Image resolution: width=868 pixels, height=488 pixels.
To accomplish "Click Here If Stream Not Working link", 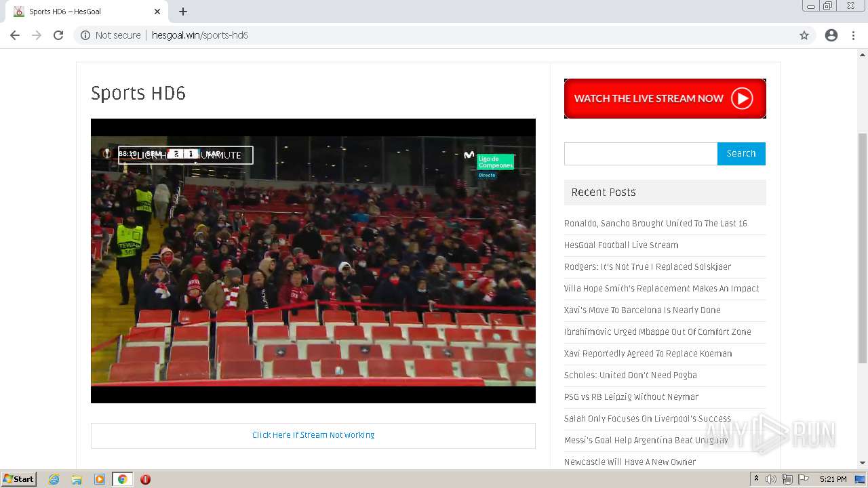I will click(313, 435).
